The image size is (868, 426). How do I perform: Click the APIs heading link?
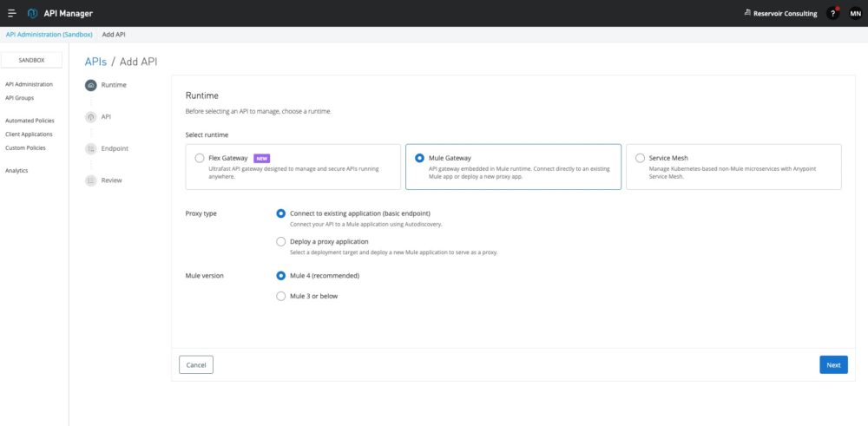coord(95,62)
